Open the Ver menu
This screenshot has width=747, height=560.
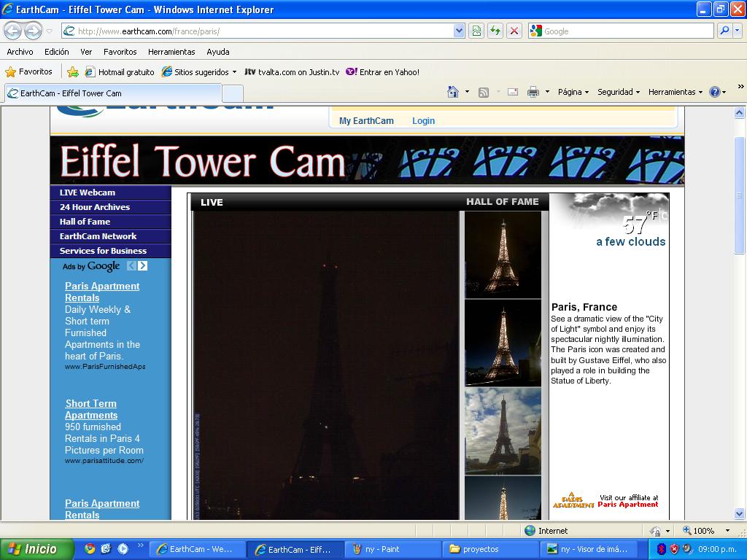coord(86,52)
